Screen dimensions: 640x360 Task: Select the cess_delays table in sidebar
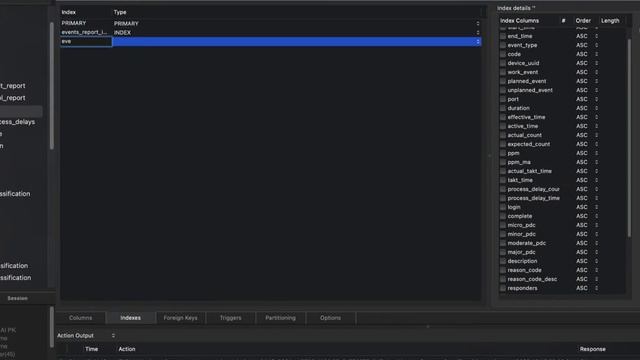point(18,122)
